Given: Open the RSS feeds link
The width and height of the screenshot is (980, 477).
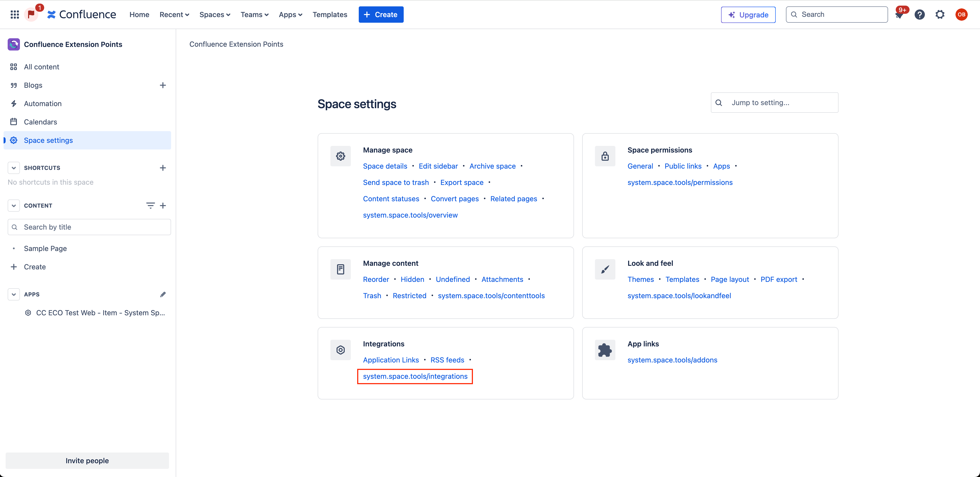Looking at the screenshot, I should coord(447,360).
